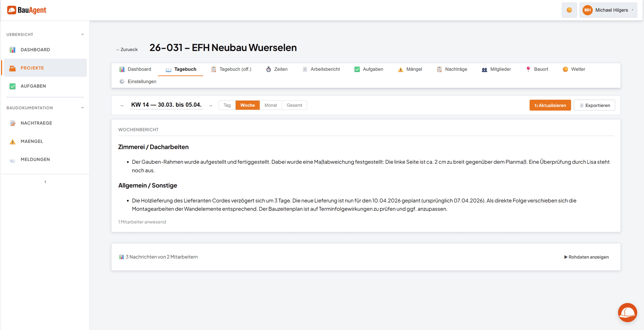644x330 pixels.
Task: Open the Wetter weather icon tab
Action: coord(566,69)
